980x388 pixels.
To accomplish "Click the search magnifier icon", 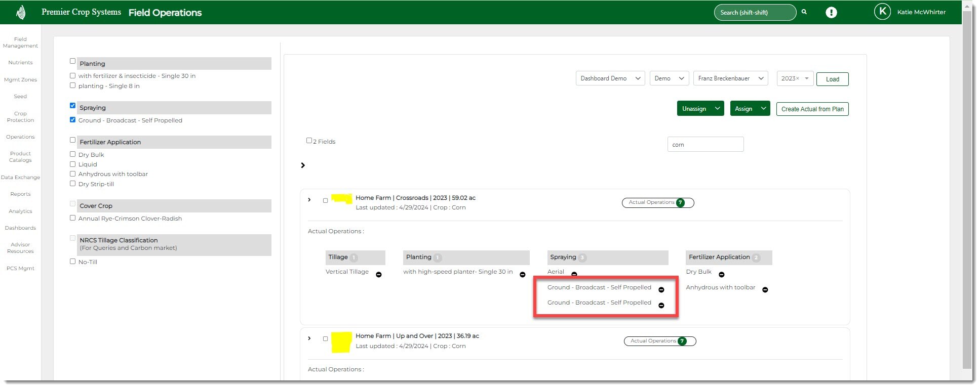I will tap(804, 12).
